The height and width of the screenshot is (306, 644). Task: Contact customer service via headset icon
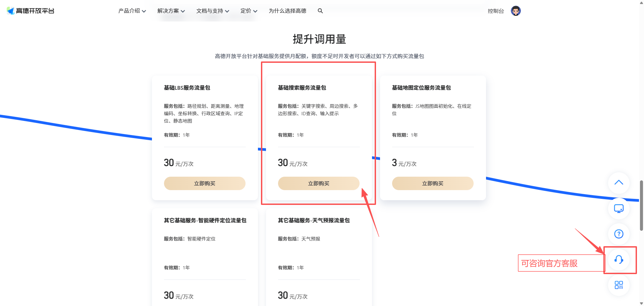tap(619, 260)
